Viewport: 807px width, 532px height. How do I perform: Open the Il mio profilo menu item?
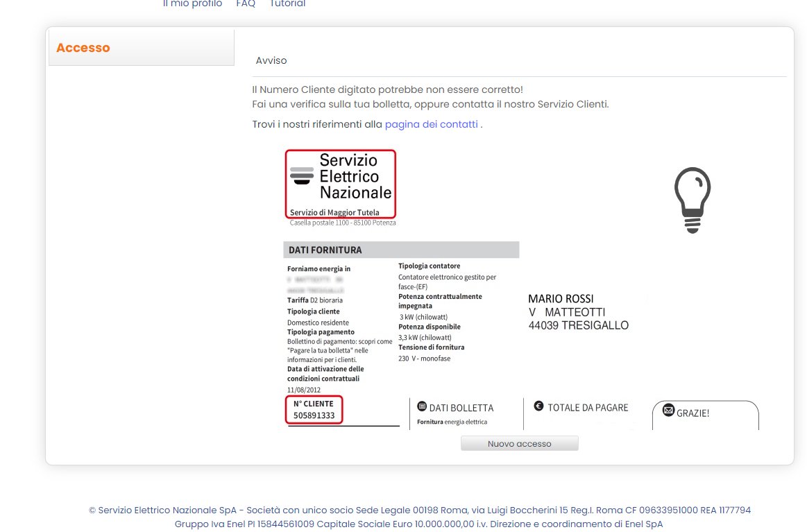[x=192, y=3]
